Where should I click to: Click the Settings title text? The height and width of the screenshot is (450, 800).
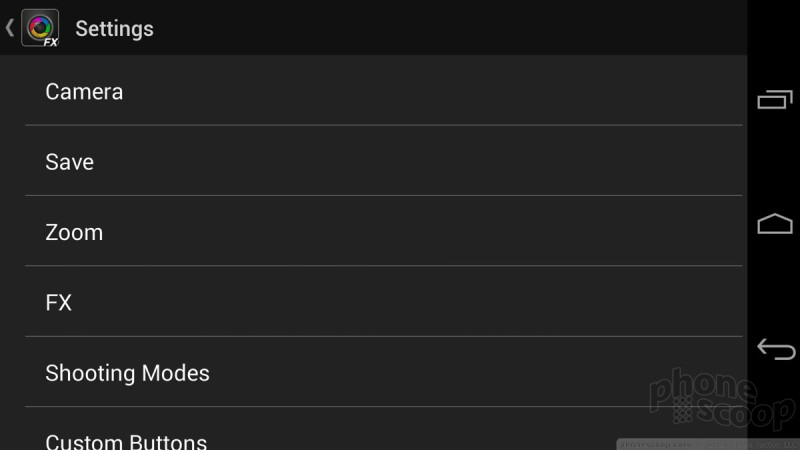(114, 29)
